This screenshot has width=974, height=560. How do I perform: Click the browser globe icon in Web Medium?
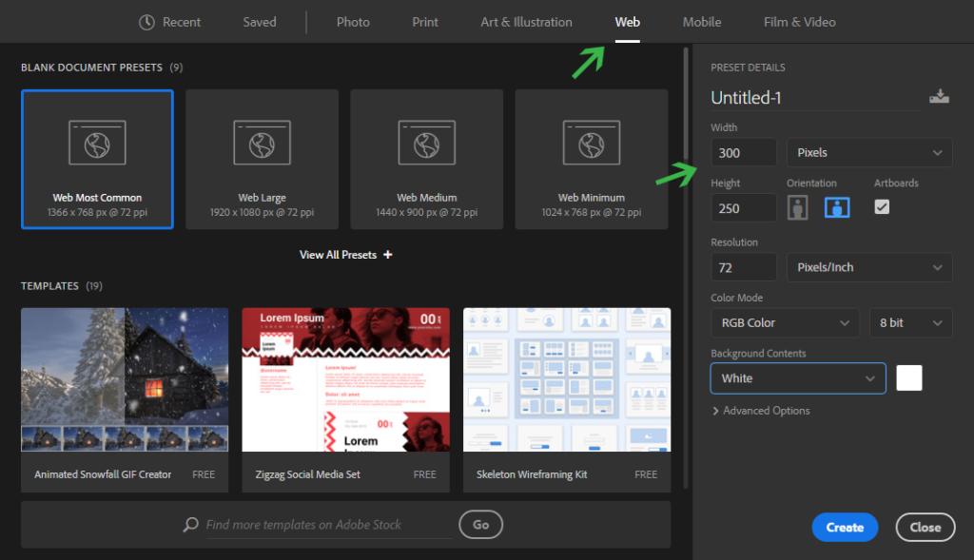click(x=427, y=143)
